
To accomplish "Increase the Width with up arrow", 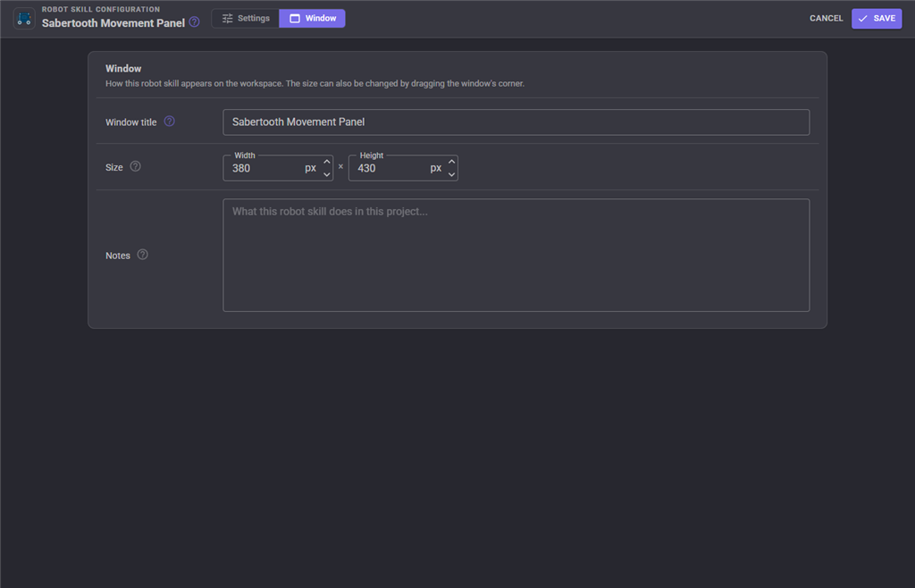I will [327, 162].
